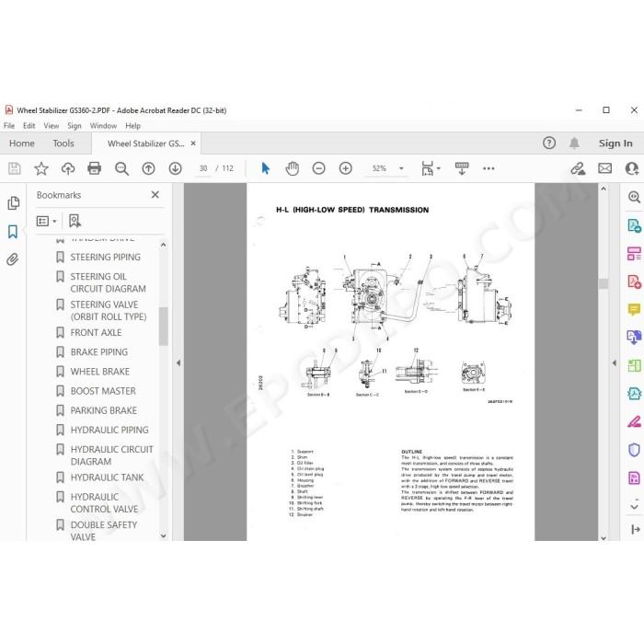This screenshot has width=644, height=644.
Task: Open the Sign menu
Action: [75, 126]
